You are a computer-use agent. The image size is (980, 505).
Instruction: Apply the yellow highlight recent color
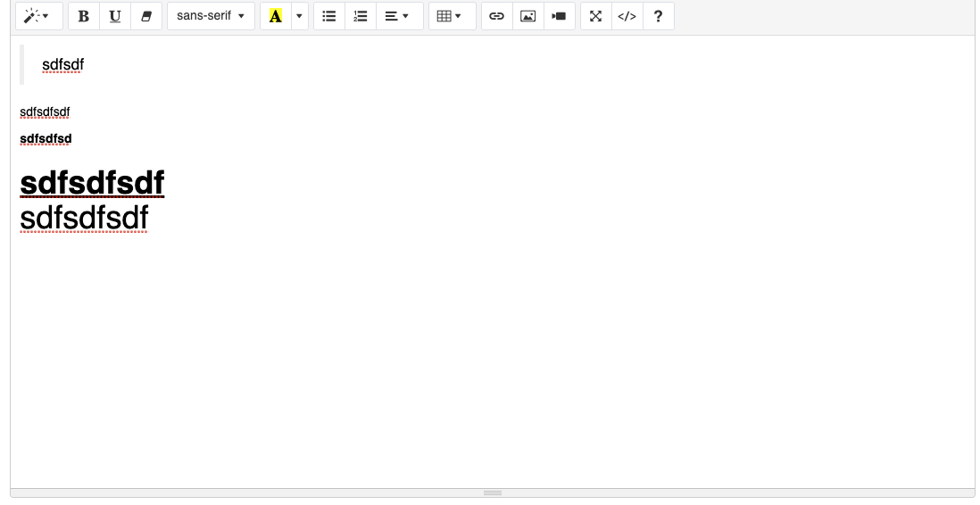pyautogui.click(x=276, y=16)
